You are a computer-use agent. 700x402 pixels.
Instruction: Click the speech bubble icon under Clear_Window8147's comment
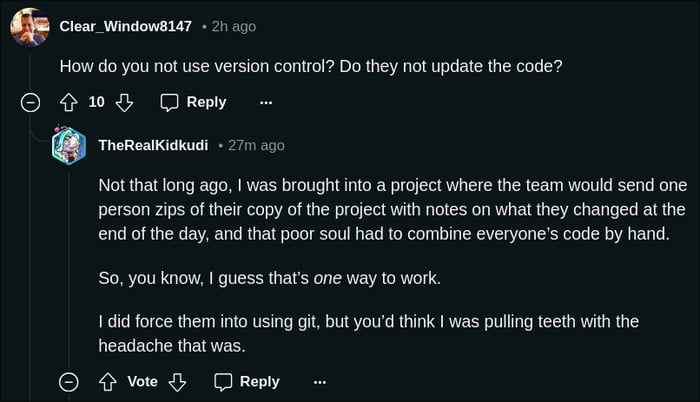pyautogui.click(x=170, y=102)
